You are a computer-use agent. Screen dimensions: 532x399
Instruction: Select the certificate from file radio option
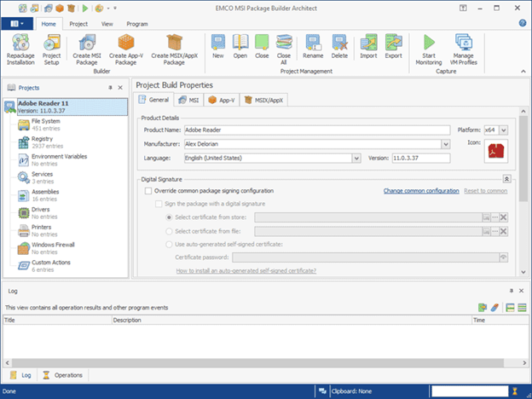[x=169, y=231]
